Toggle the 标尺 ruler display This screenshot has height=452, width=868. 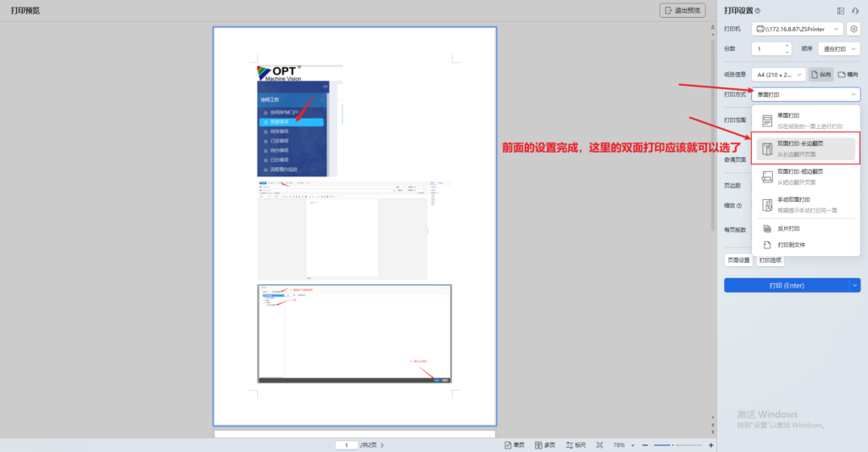pyautogui.click(x=576, y=444)
